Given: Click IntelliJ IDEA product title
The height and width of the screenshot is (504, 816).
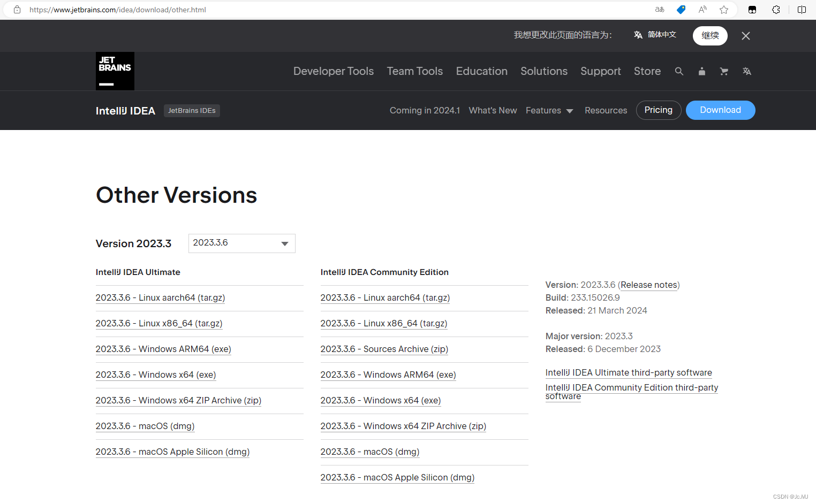Looking at the screenshot, I should tap(125, 111).
